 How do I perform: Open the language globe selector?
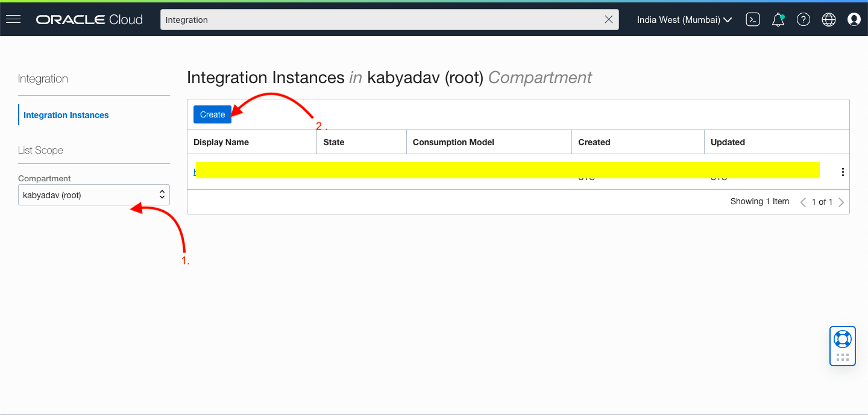(x=829, y=19)
